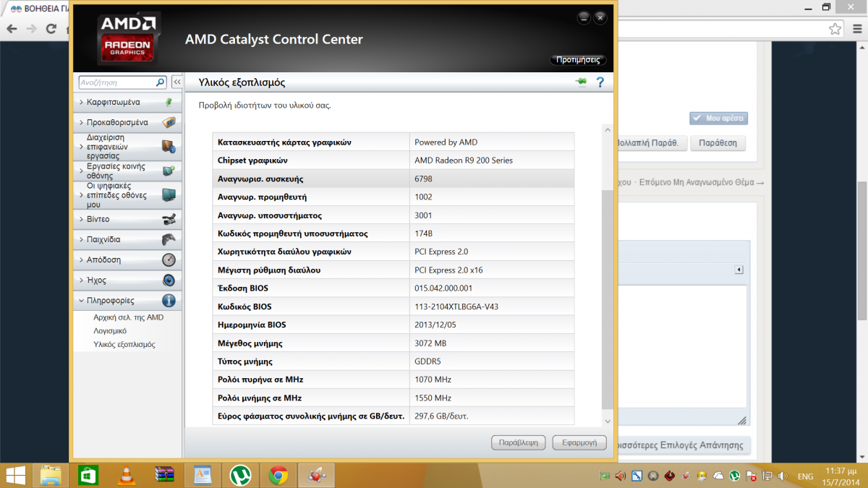
Task: Open Action Center flag in tray
Action: (x=751, y=476)
